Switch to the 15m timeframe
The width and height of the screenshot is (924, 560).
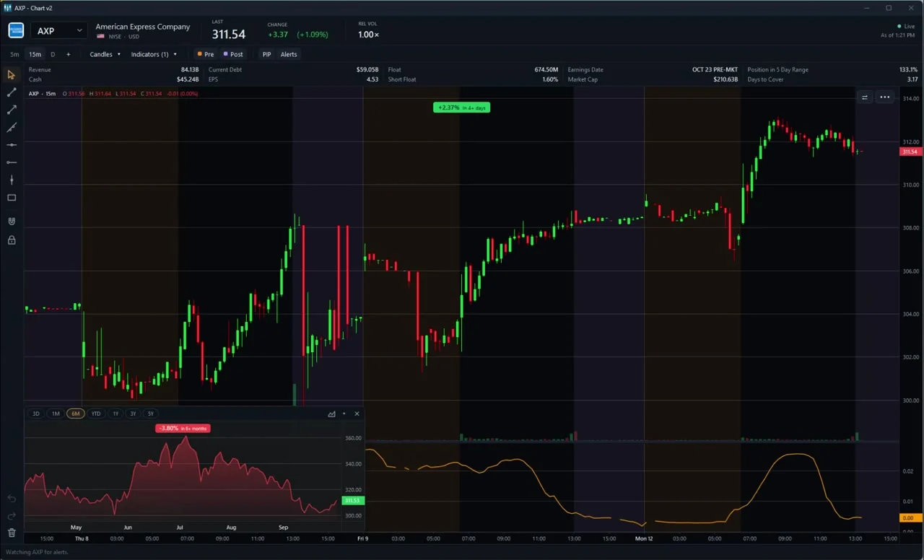point(35,54)
